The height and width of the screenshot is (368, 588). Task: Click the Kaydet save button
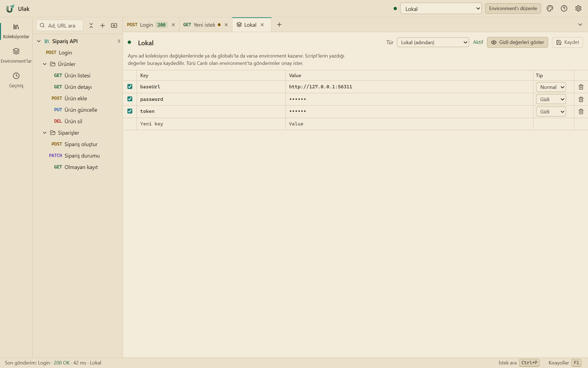[x=568, y=42]
